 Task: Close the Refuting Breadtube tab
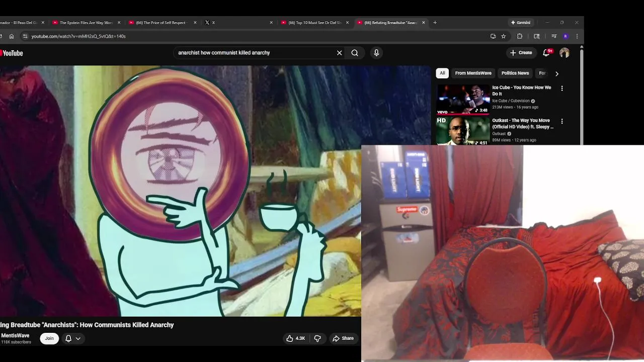pyautogui.click(x=424, y=23)
